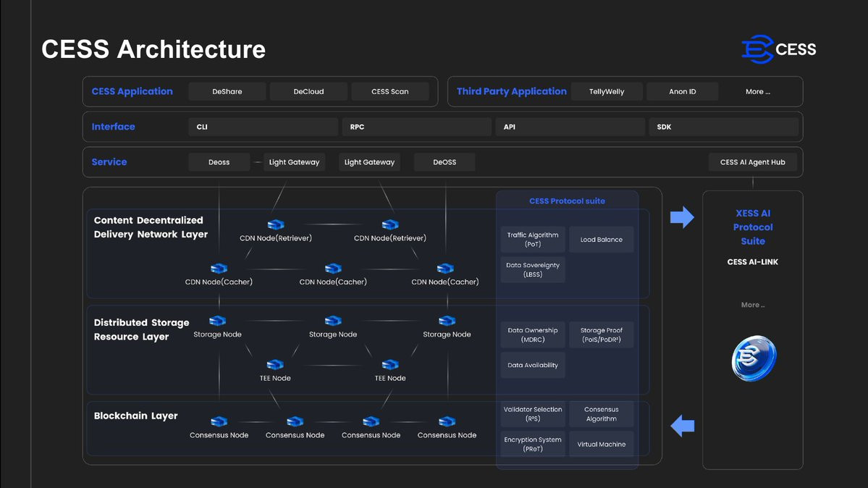Select the middle CDN Node(Cacher) icon
Viewport: 868px width, 488px height.
333,268
